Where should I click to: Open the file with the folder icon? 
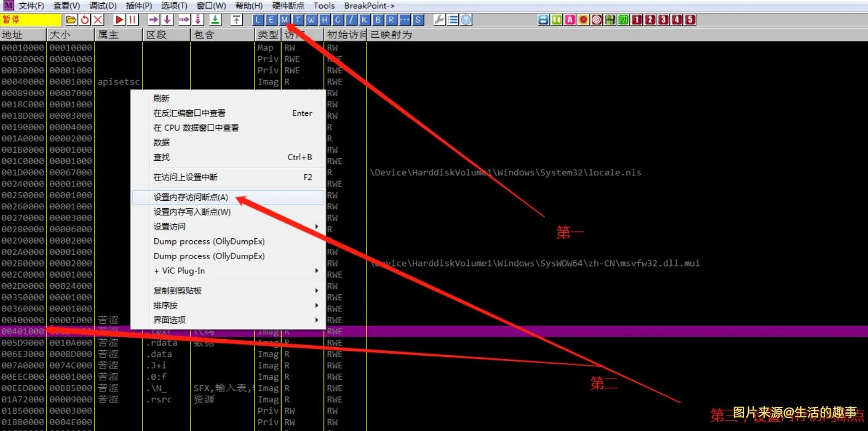(71, 20)
